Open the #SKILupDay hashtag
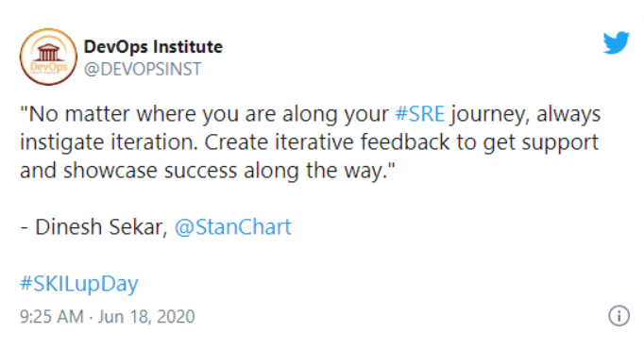The height and width of the screenshot is (348, 644). [x=79, y=284]
